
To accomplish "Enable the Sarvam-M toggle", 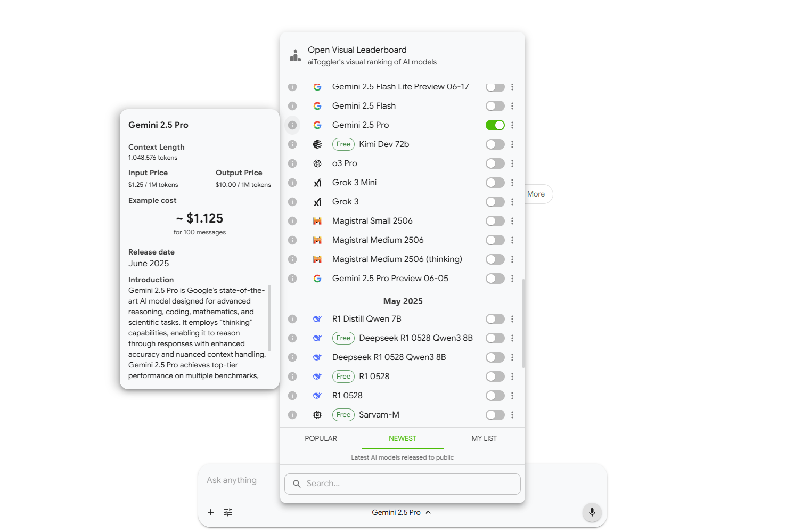I will point(495,415).
